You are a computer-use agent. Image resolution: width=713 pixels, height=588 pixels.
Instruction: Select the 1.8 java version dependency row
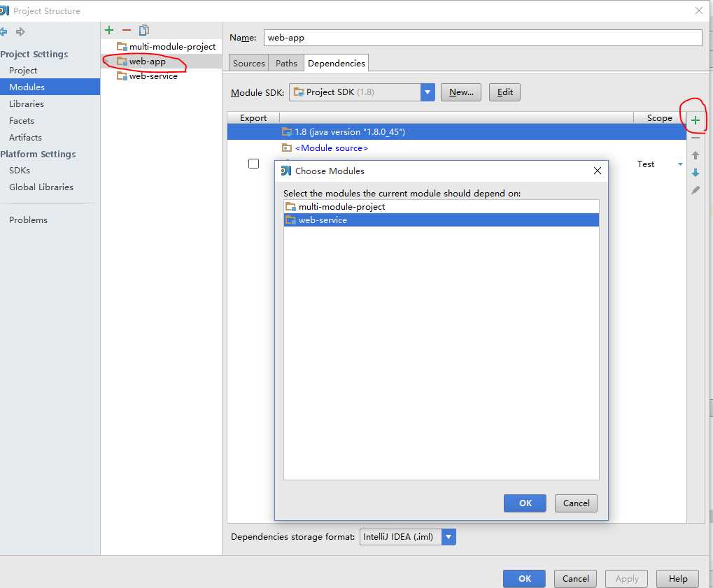(x=456, y=131)
